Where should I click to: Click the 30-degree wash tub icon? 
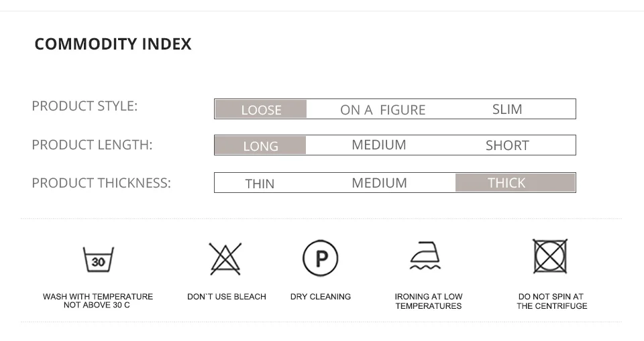click(98, 259)
